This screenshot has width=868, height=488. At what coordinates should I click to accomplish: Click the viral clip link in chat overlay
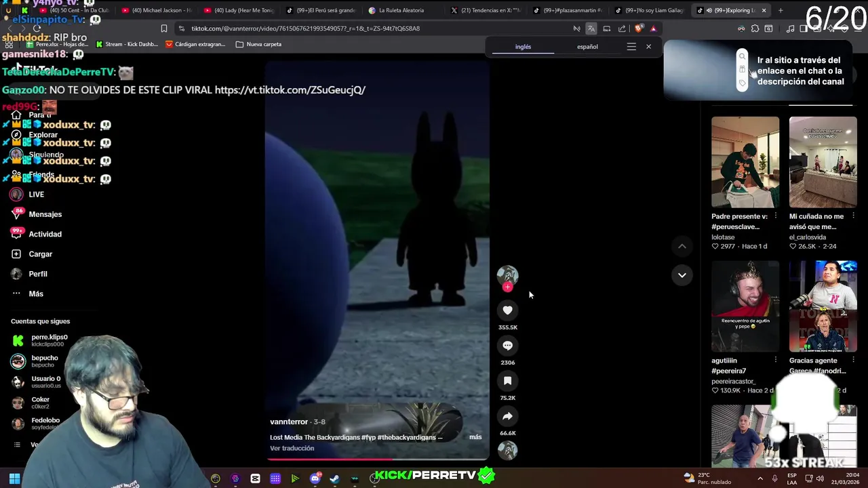point(290,89)
